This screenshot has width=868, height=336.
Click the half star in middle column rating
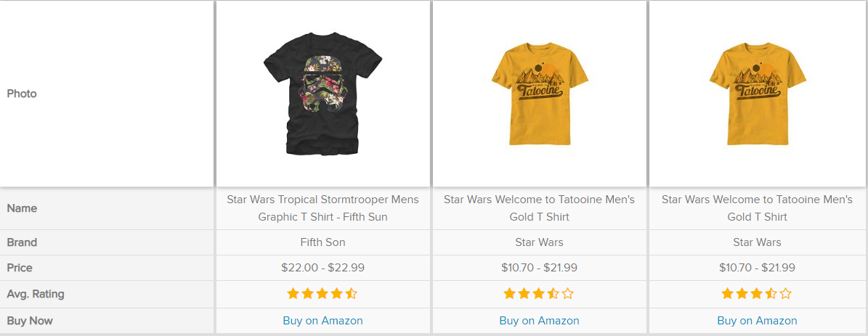(553, 294)
